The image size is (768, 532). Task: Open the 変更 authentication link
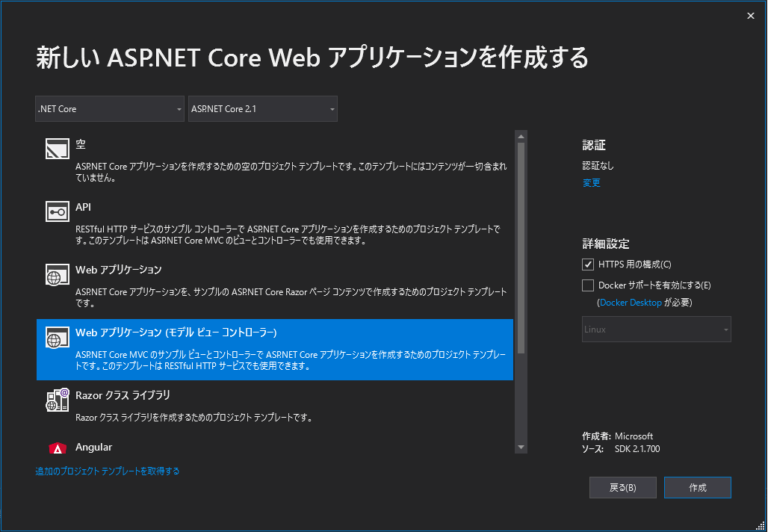click(x=591, y=183)
